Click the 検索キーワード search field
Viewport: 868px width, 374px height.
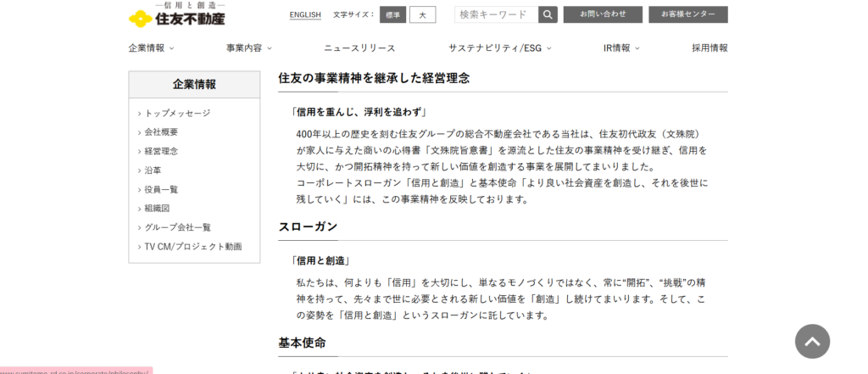point(496,14)
